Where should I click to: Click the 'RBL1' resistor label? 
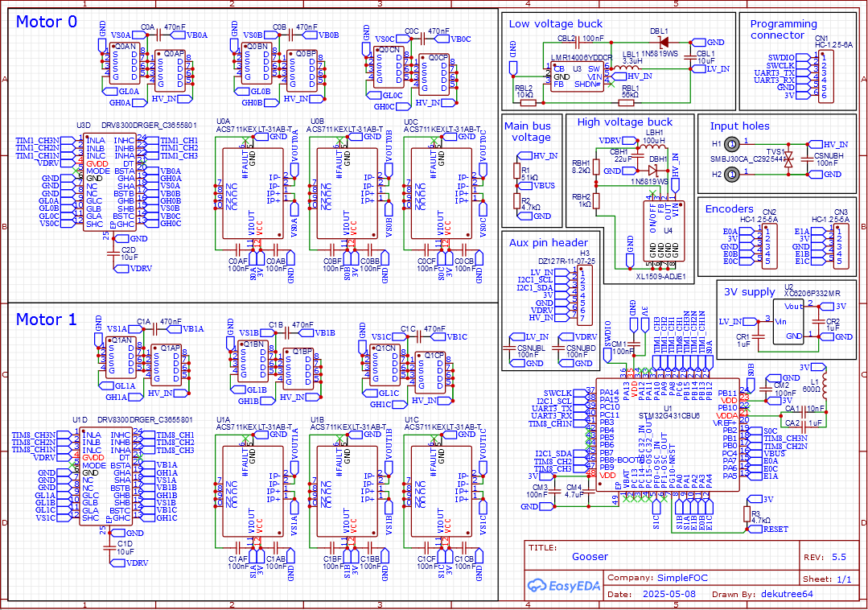pos(631,88)
